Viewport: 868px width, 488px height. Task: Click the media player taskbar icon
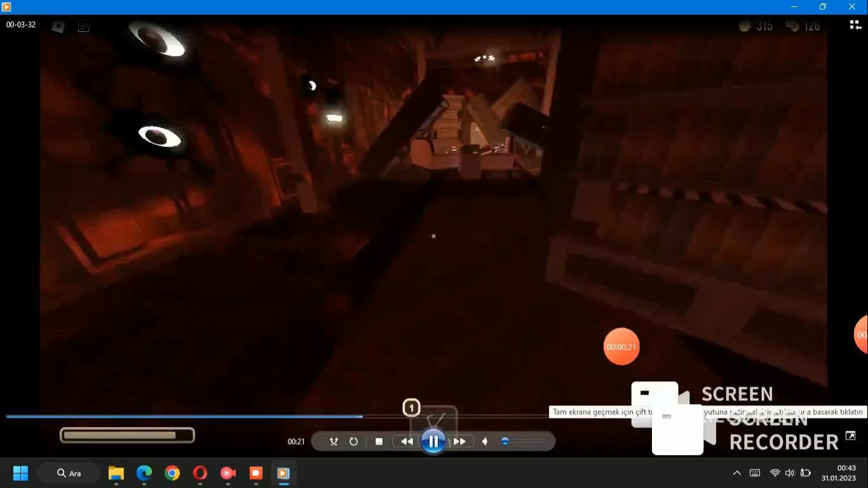coord(283,473)
